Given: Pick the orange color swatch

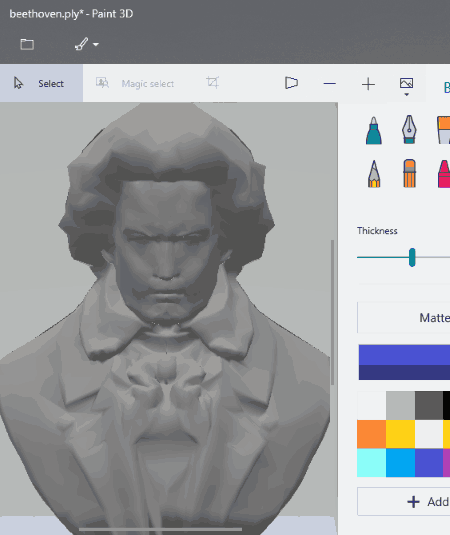Looking at the screenshot, I should pos(372,434).
